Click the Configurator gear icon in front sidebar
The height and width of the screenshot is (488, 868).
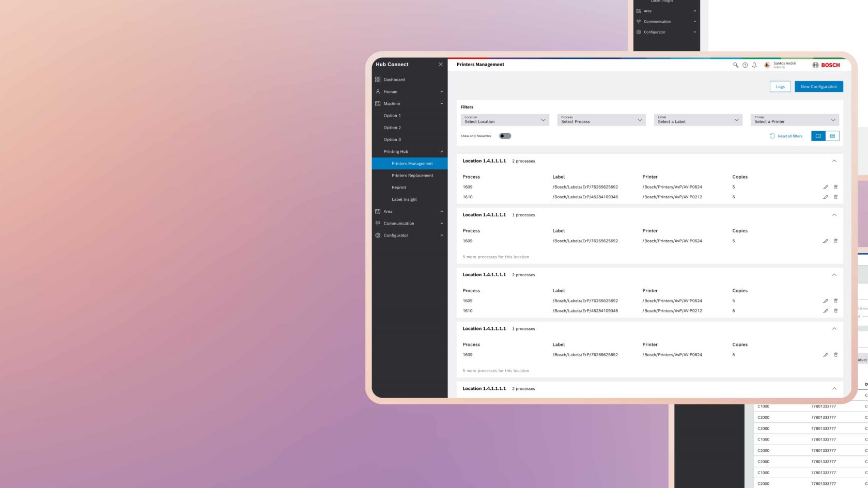click(378, 235)
